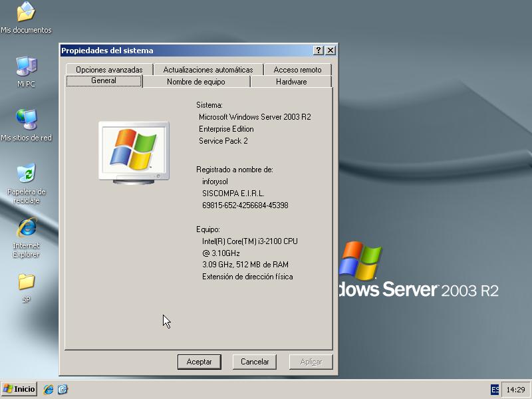Click the Cancelar button

(x=255, y=362)
